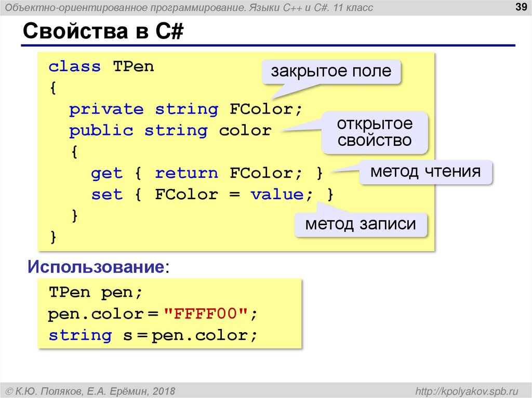Click the header text "Объектно-ориентированное программирование"
The image size is (532, 398).
(x=125, y=7)
